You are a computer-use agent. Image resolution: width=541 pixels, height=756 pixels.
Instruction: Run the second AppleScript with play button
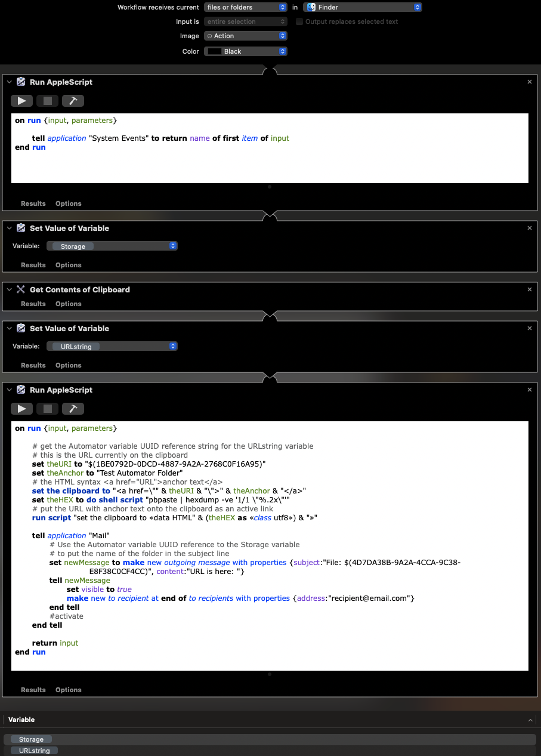21,409
